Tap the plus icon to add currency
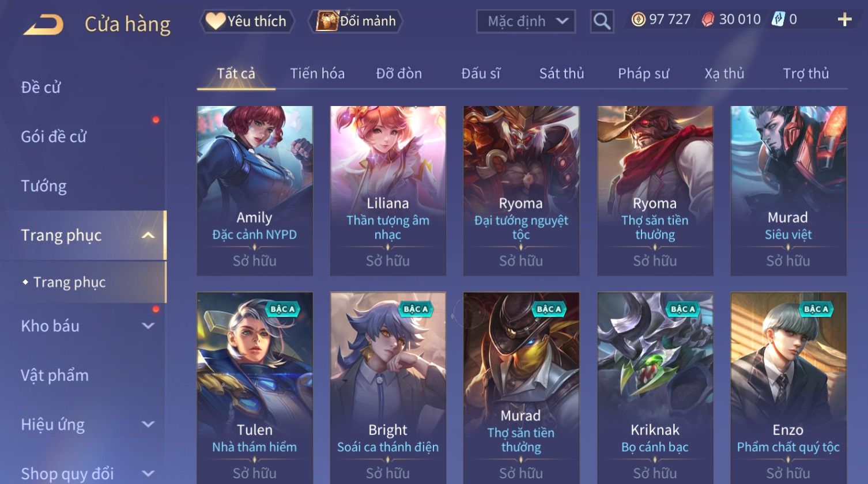868x484 pixels. tap(844, 20)
